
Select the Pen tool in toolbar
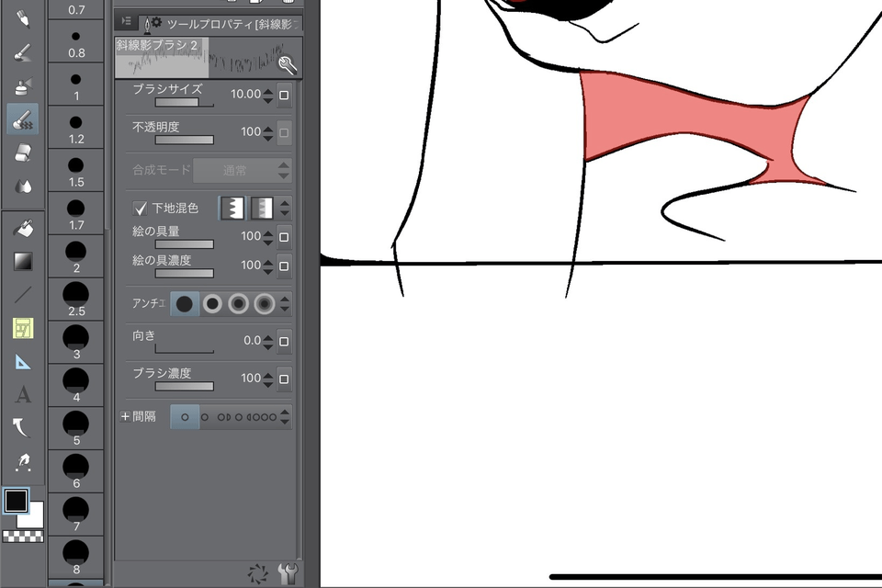point(22,18)
